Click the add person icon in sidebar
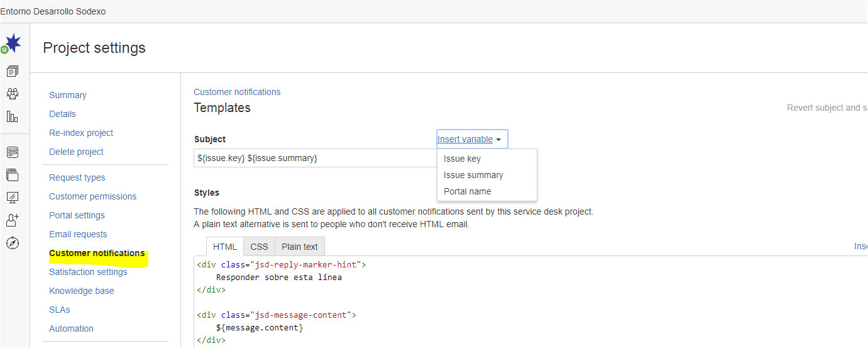Image resolution: width=868 pixels, height=348 pixels. pyautogui.click(x=13, y=220)
